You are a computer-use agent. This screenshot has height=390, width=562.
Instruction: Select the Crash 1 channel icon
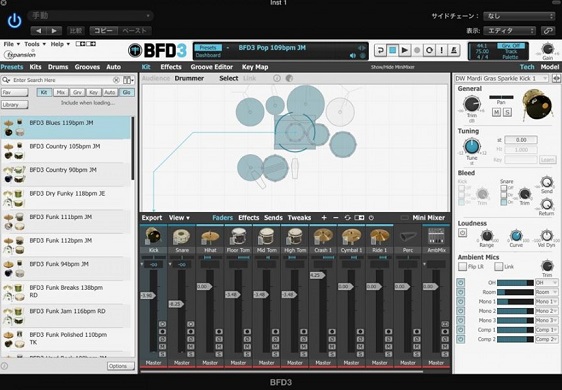323,236
